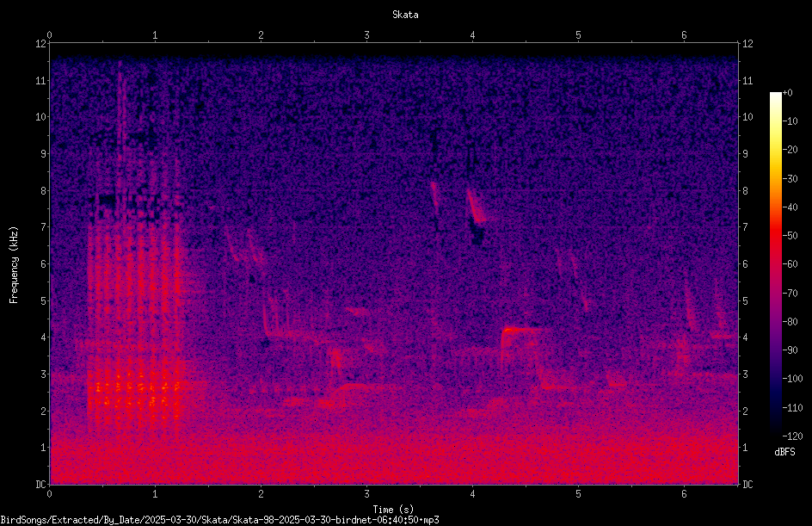Click the +0 label on the color scale
This screenshot has height=526, width=812.
click(x=787, y=93)
